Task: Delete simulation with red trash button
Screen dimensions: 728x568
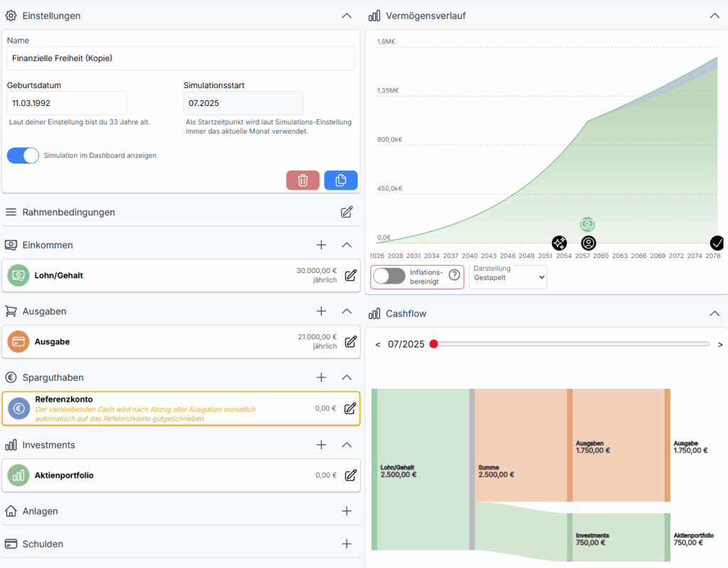Action: pyautogui.click(x=303, y=180)
